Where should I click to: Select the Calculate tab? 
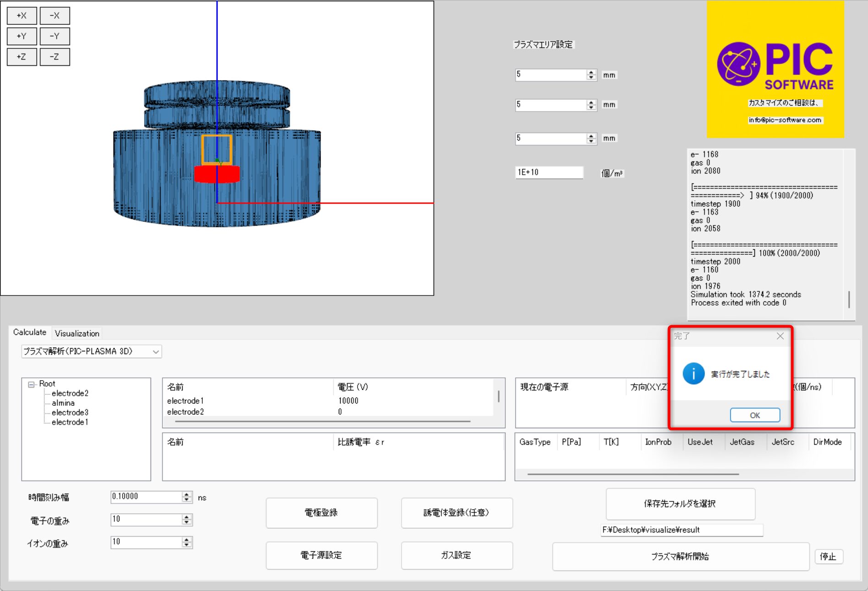pyautogui.click(x=30, y=333)
